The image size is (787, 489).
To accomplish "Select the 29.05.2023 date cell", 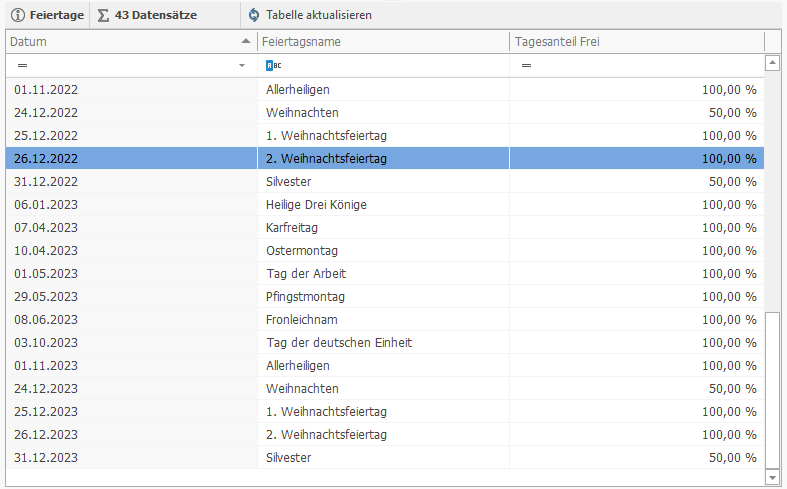I will pos(132,297).
